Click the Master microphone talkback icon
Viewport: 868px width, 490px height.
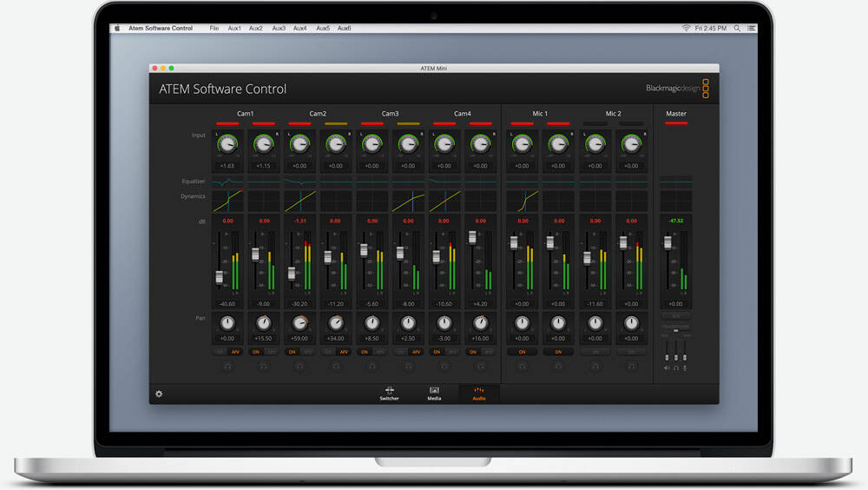point(685,368)
